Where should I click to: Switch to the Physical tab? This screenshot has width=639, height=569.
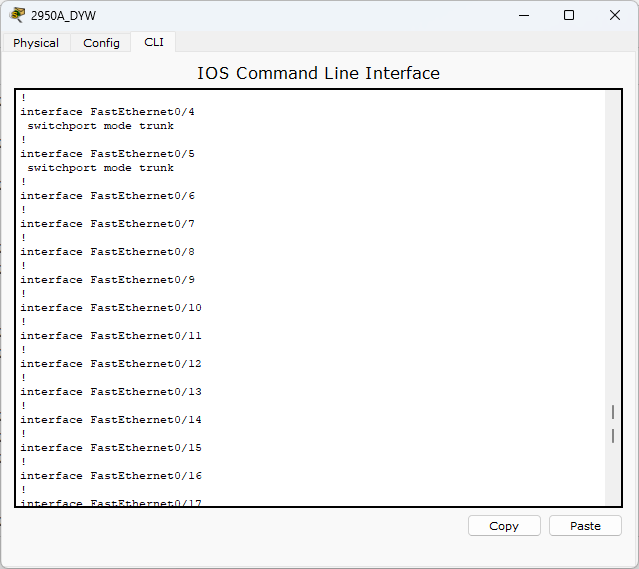36,43
